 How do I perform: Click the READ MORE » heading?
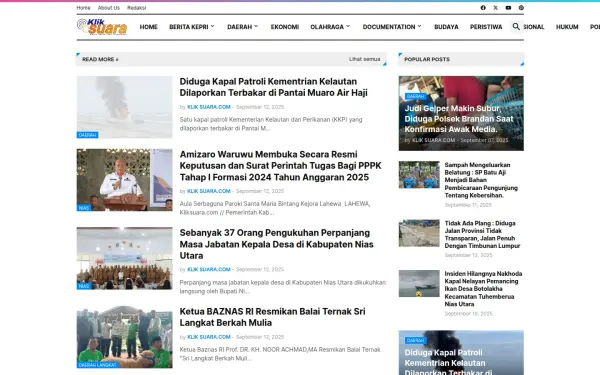(x=100, y=59)
